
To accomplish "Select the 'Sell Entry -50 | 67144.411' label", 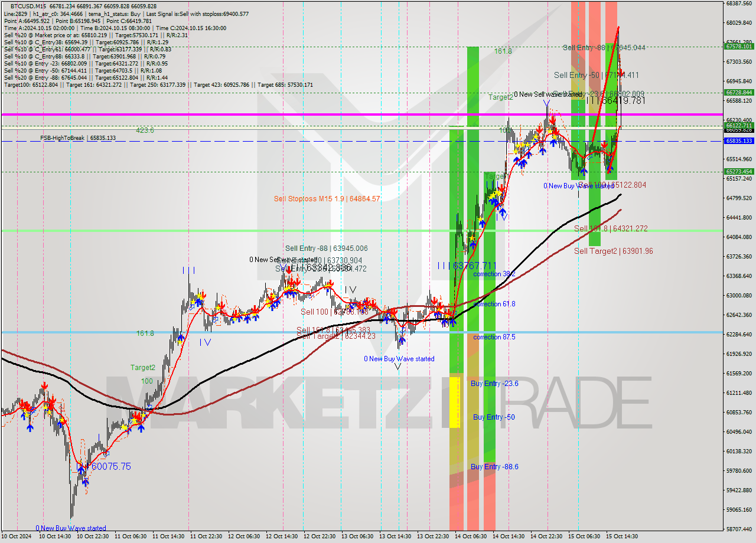I will [x=597, y=75].
